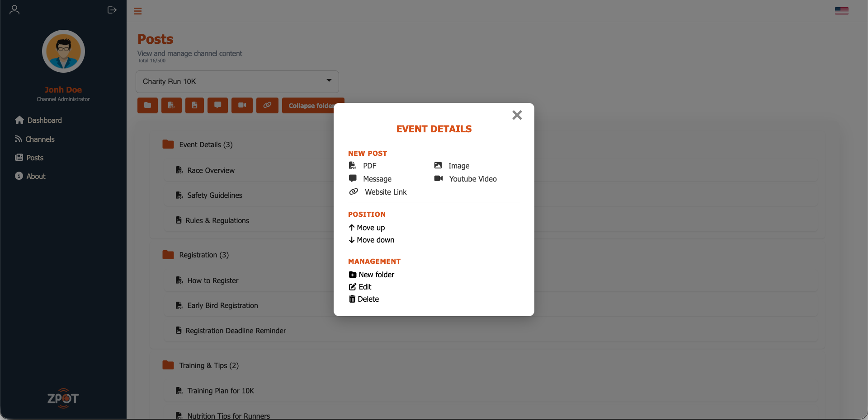This screenshot has width=868, height=420.
Task: Insert a Website Link post
Action: 386,192
